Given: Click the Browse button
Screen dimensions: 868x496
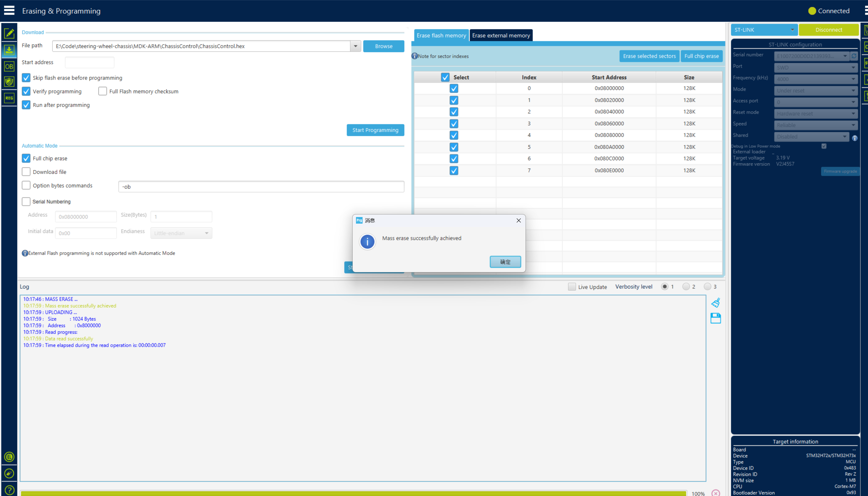Looking at the screenshot, I should tap(384, 46).
